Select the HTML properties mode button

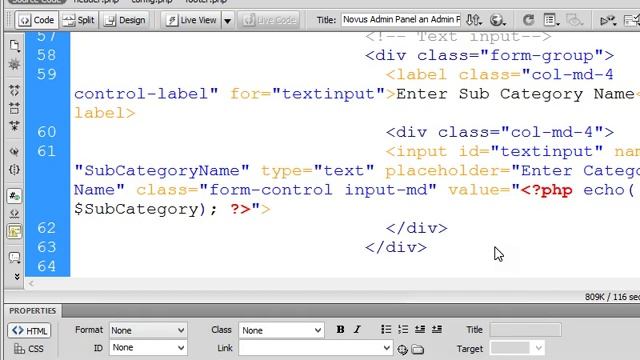tap(29, 331)
